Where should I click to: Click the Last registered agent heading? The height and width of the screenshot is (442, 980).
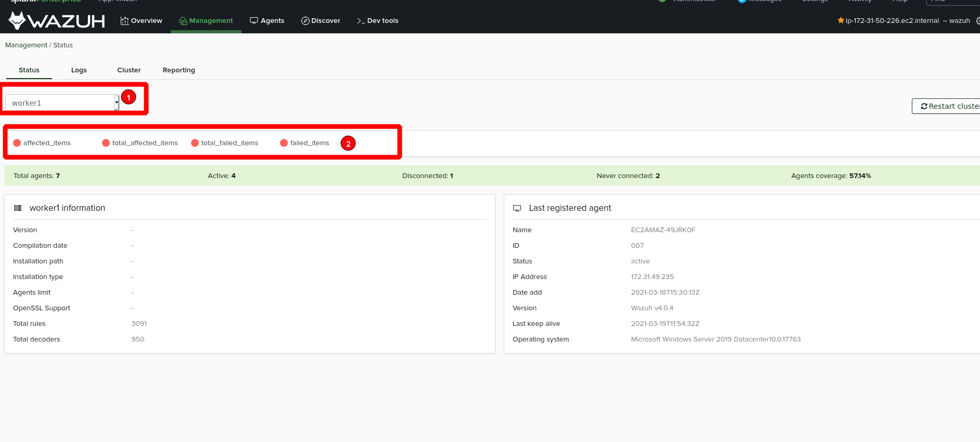[x=570, y=208]
